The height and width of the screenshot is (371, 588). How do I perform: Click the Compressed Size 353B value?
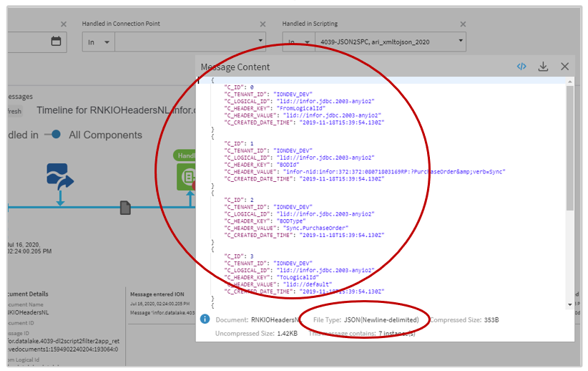(491, 320)
